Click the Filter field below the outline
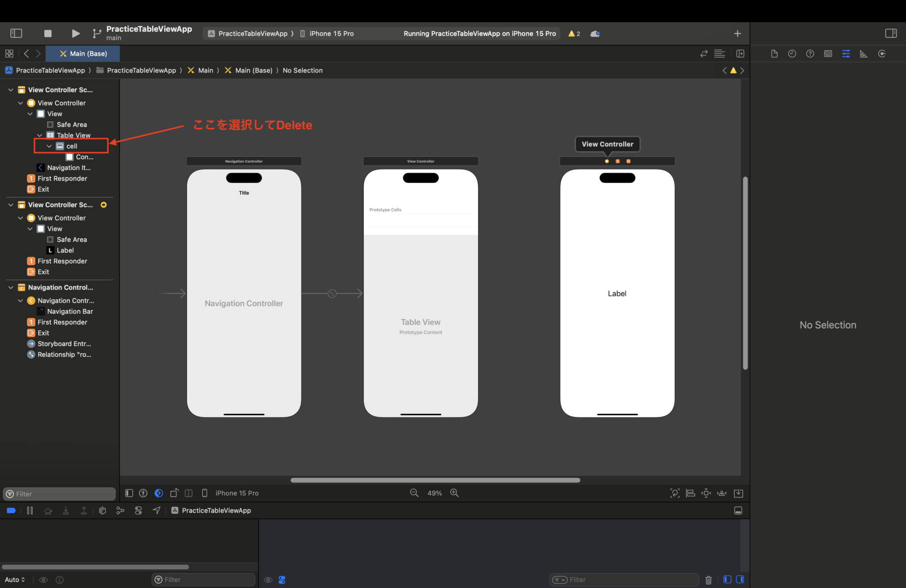This screenshot has width=906, height=588. (x=59, y=494)
